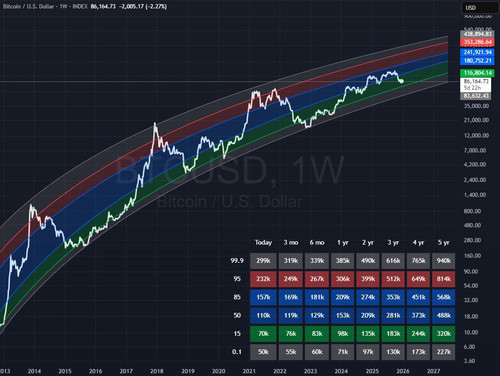The image size is (500, 376).
Task: Click the 99.9 percentile row label
Action: tap(237, 261)
